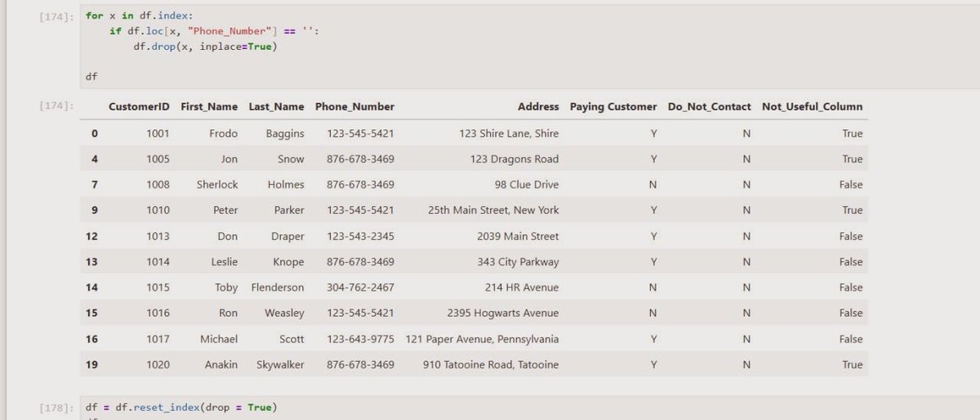Click address 214 HR Avenue
Viewport: 980px width, 420px height.
pos(522,288)
